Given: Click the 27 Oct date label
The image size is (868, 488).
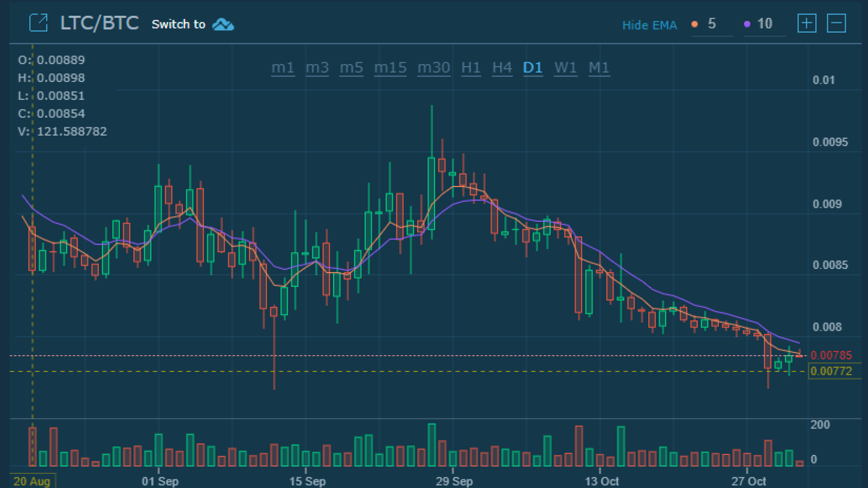Looking at the screenshot, I should tap(749, 481).
